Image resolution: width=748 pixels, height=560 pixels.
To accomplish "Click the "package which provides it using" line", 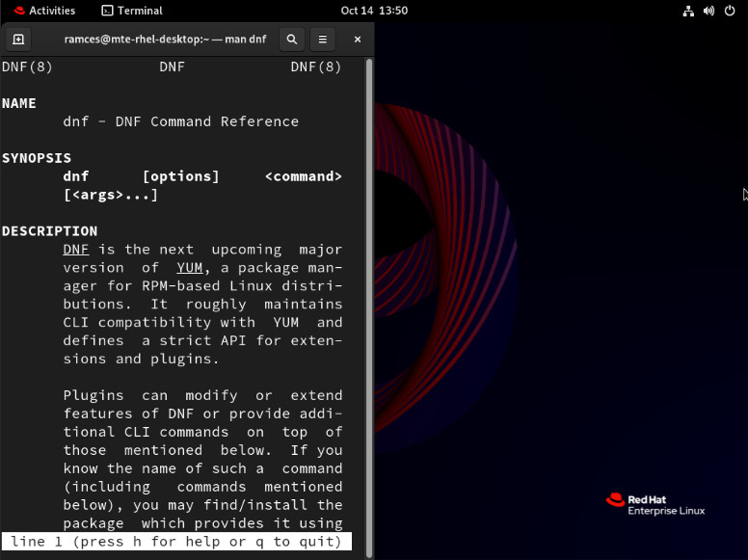I will coord(202,523).
